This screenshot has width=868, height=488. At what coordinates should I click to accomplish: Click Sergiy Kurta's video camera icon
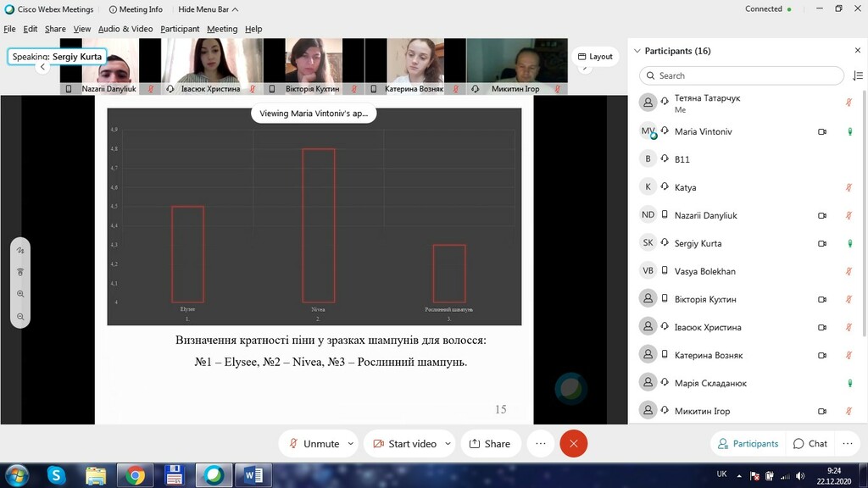pyautogui.click(x=822, y=243)
